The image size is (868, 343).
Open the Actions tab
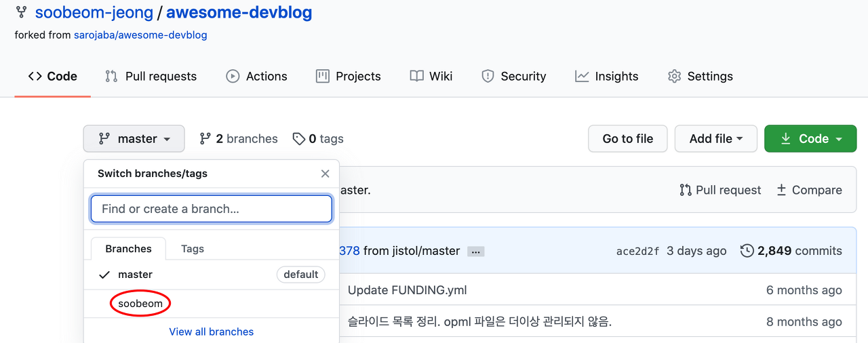point(256,76)
